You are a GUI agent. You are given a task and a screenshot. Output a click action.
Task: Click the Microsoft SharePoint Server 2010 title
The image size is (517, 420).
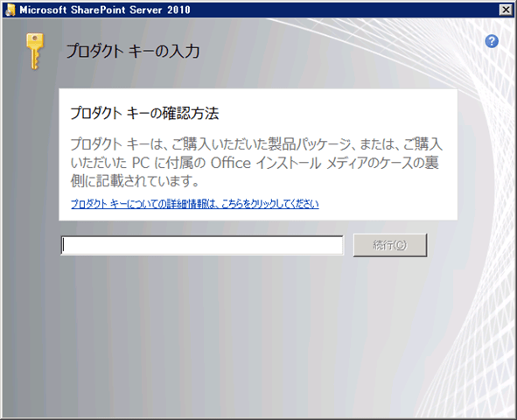105,10
